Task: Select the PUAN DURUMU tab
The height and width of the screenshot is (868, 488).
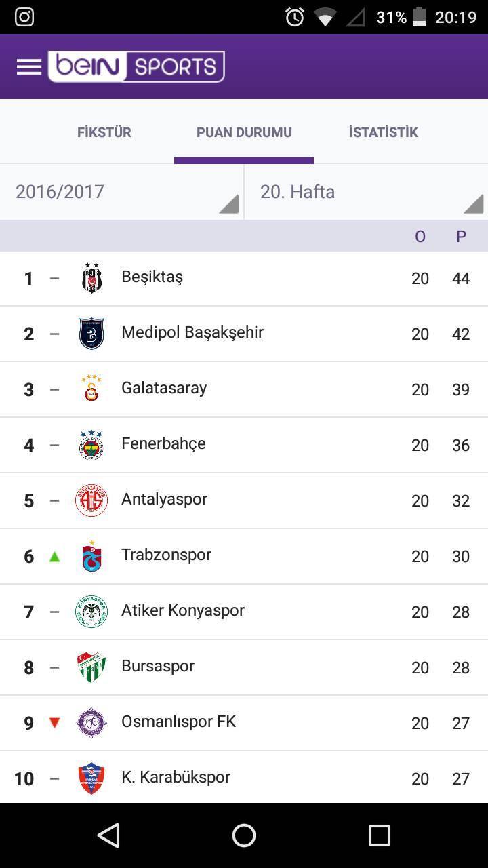Action: (244, 132)
